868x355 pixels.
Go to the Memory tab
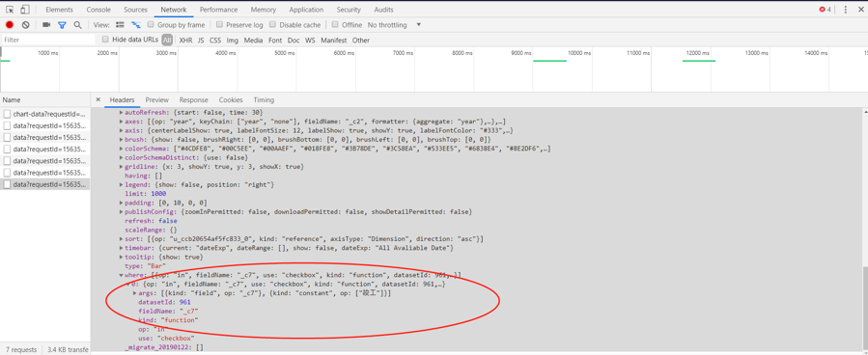tap(264, 10)
